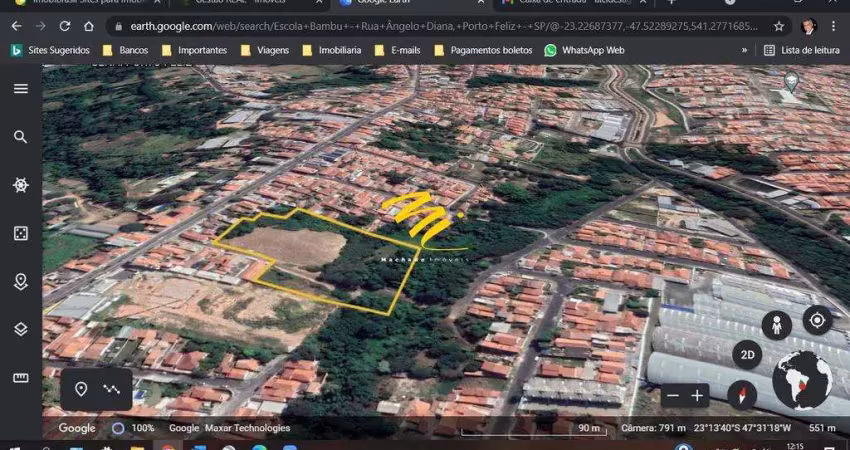Viewport: 850px width, 450px height.
Task: Open the Google Earth hamburger menu
Action: (x=20, y=89)
